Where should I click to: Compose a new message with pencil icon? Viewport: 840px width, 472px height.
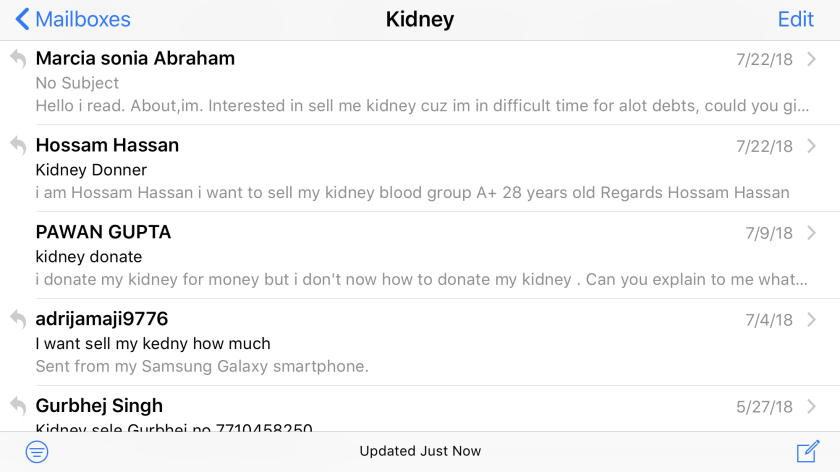tap(808, 451)
